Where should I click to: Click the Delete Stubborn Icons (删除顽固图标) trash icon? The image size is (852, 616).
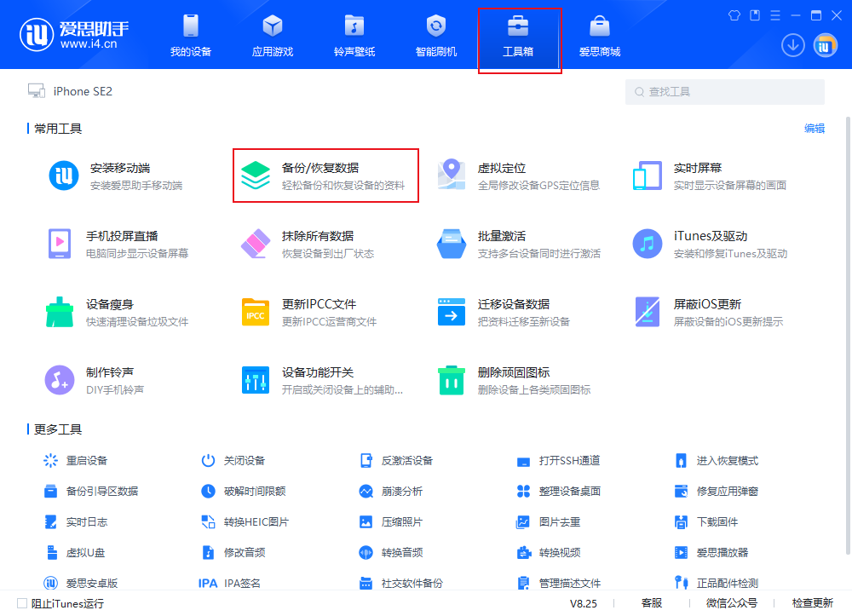[x=451, y=380]
